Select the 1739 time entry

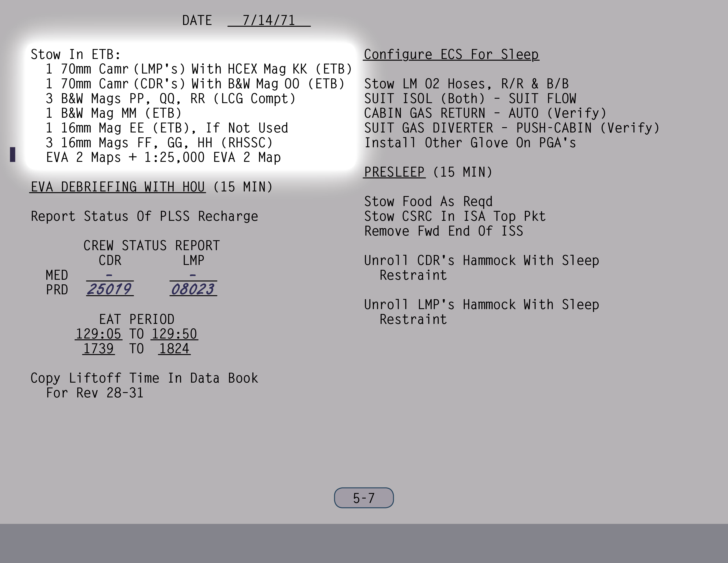98,349
